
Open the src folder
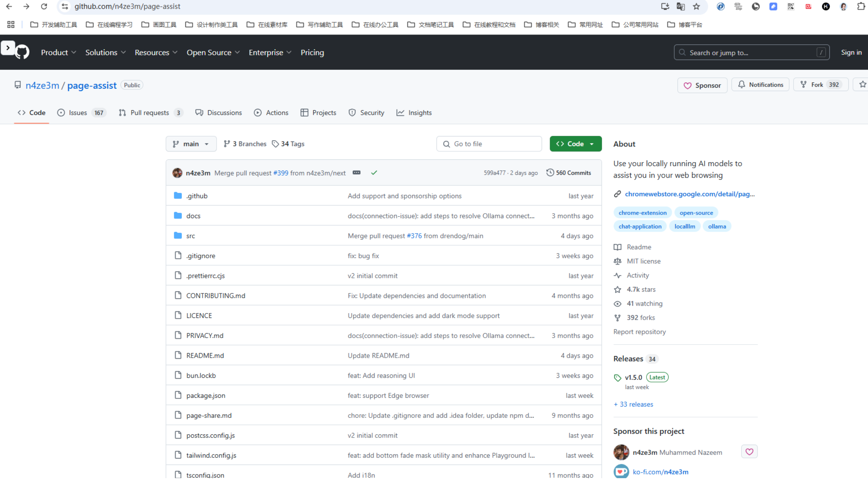tap(190, 236)
